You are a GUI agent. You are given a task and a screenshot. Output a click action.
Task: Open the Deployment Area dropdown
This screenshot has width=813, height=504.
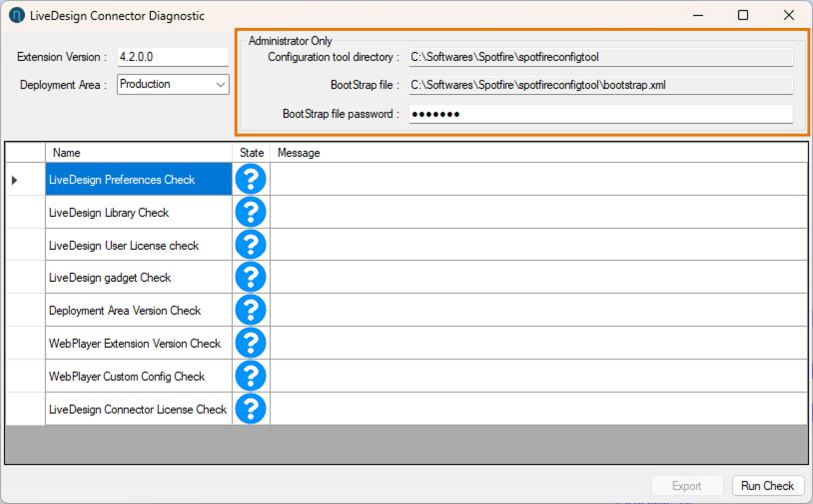pos(173,84)
